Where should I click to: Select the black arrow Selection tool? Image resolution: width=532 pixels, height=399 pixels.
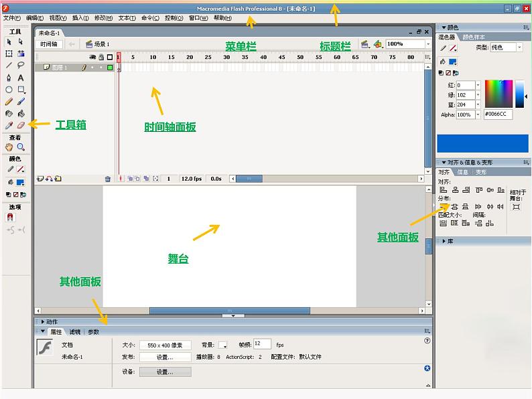[x=9, y=42]
